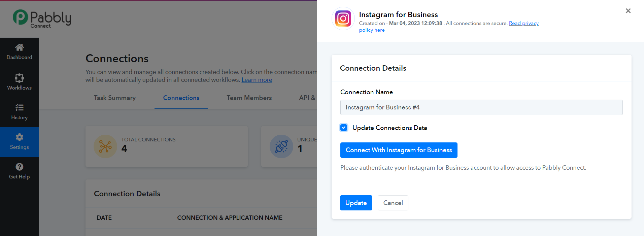This screenshot has width=644, height=236.
Task: Follow the Learn more link
Action: point(257,80)
